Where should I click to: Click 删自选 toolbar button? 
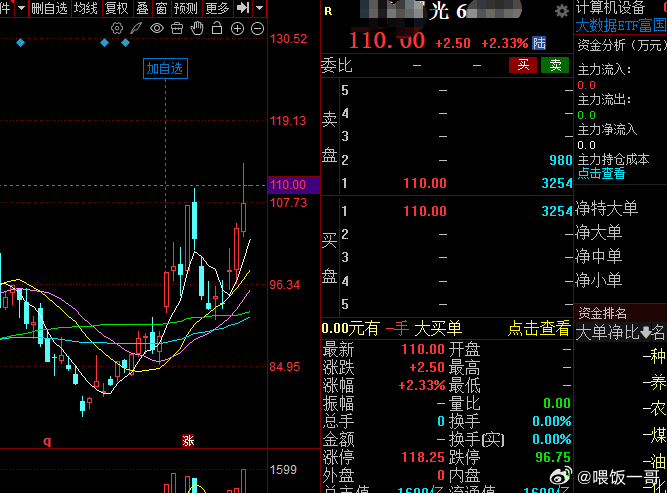49,8
